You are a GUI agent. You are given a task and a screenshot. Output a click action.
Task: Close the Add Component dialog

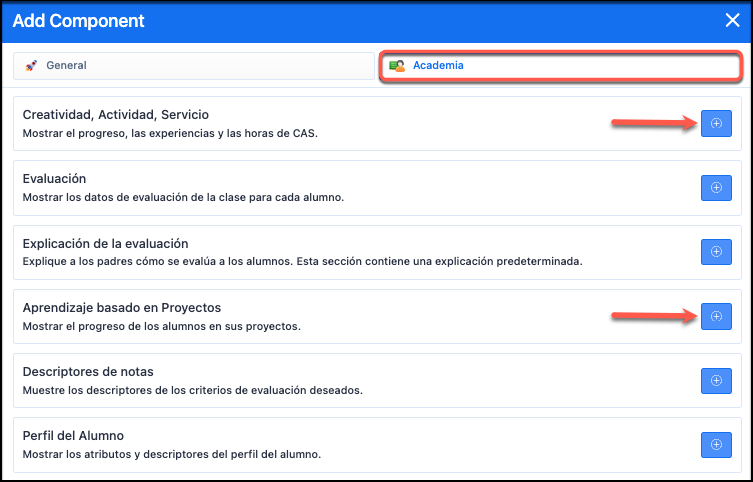(731, 20)
